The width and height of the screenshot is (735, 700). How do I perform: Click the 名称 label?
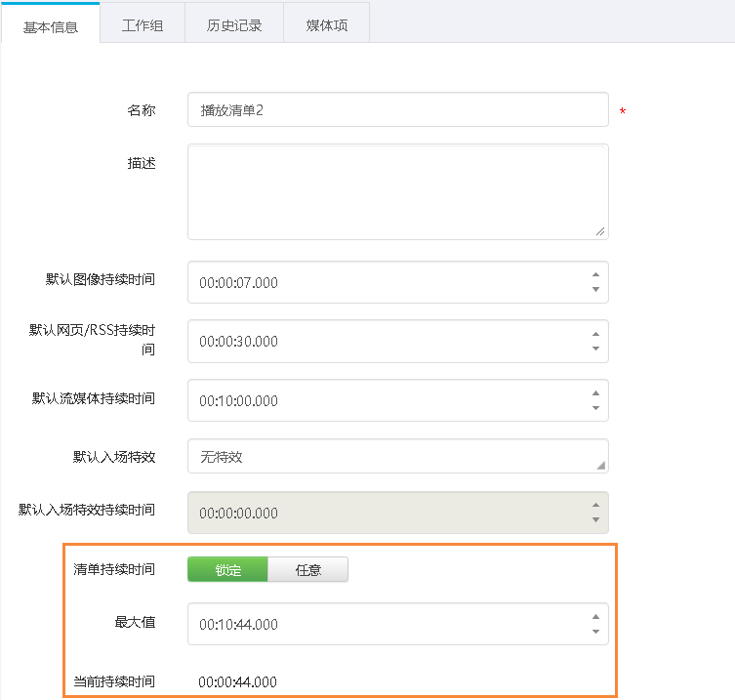pos(142,110)
